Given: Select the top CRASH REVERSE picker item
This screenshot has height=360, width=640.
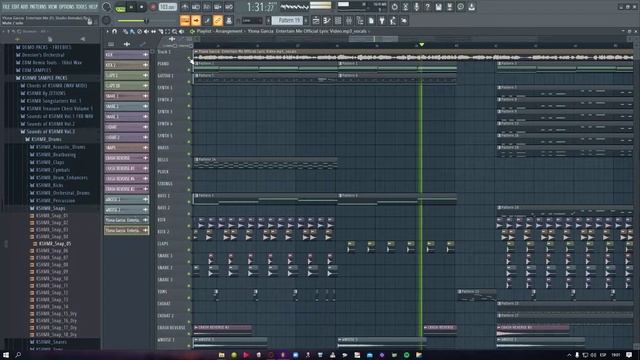Looking at the screenshot, I should 127,158.
